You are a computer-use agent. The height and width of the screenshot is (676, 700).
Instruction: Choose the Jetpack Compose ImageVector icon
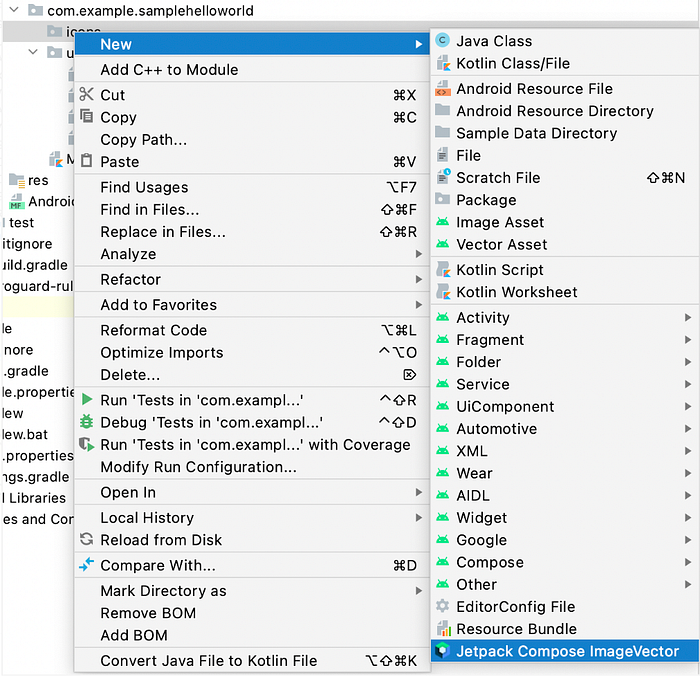(x=442, y=650)
